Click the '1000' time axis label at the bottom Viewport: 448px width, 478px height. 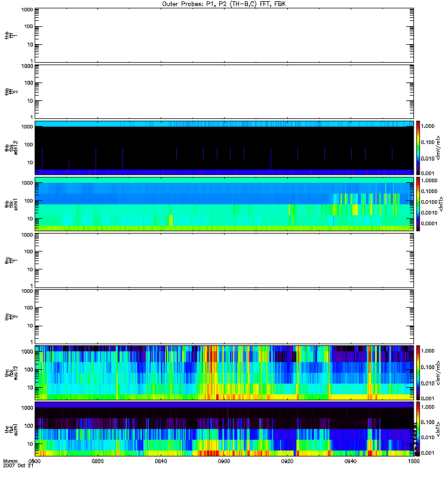(413, 461)
